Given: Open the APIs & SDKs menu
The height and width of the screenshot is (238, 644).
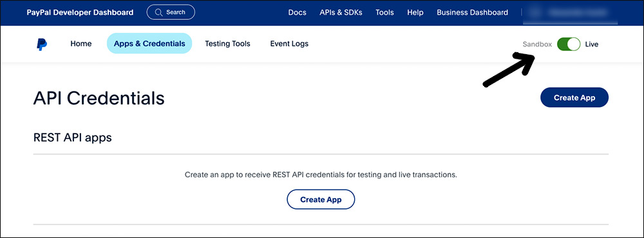Looking at the screenshot, I should tap(341, 12).
